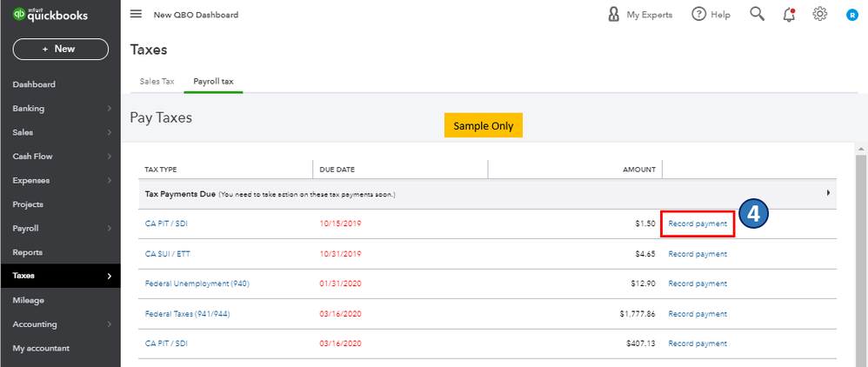Switch to the Sales Tax tab
The height and width of the screenshot is (367, 868).
point(157,81)
